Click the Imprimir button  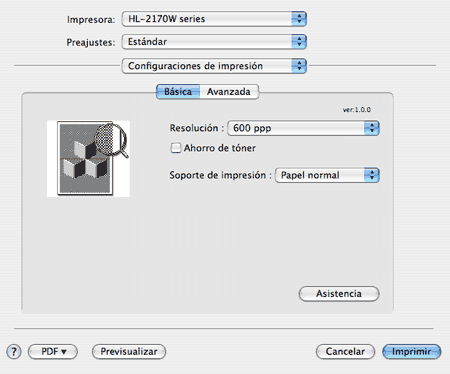(412, 352)
